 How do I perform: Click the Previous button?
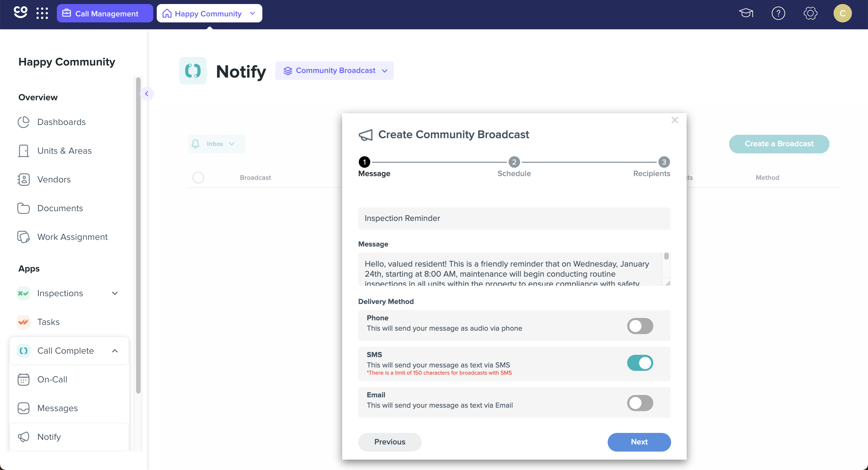pyautogui.click(x=390, y=442)
